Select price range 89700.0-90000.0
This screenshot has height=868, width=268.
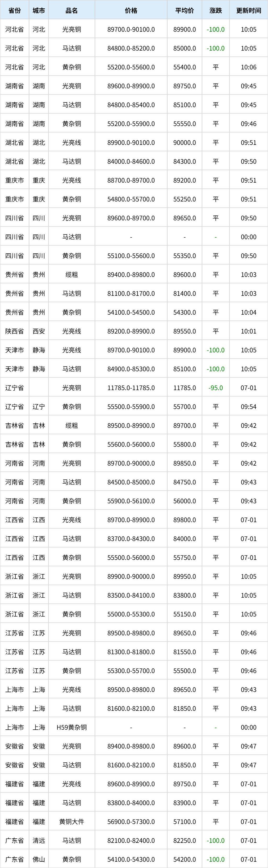coord(131,463)
